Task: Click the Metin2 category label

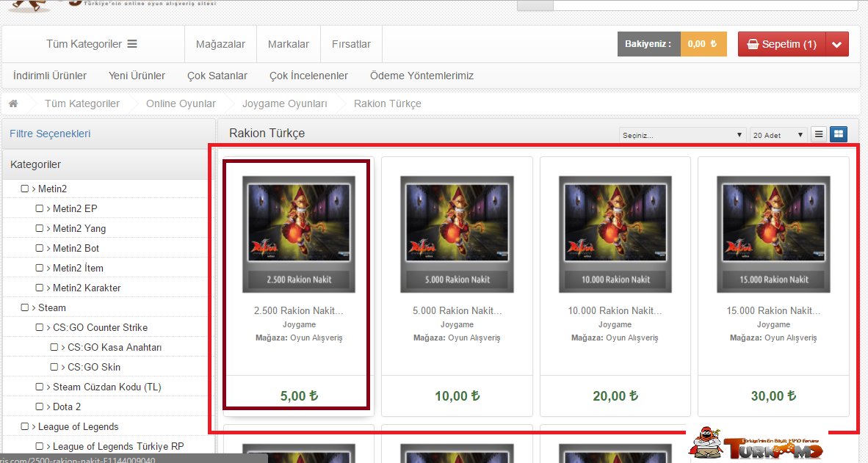Action: [x=53, y=189]
